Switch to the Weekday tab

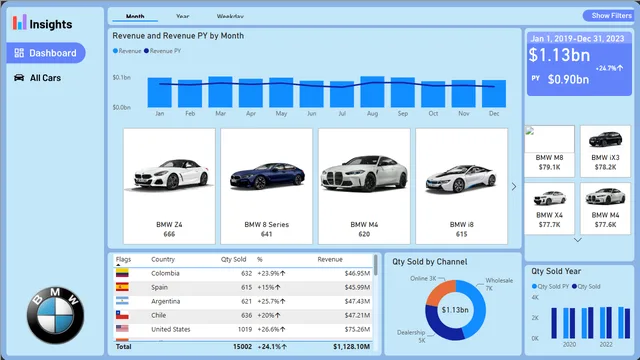tap(230, 17)
